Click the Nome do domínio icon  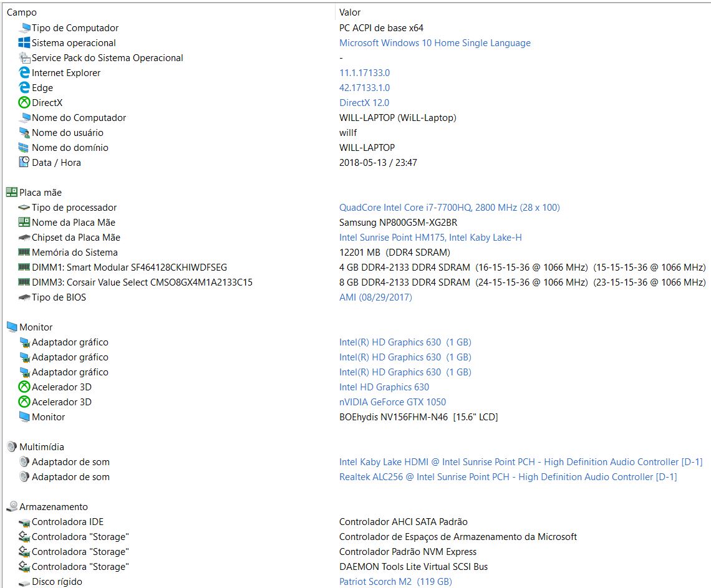click(24, 147)
